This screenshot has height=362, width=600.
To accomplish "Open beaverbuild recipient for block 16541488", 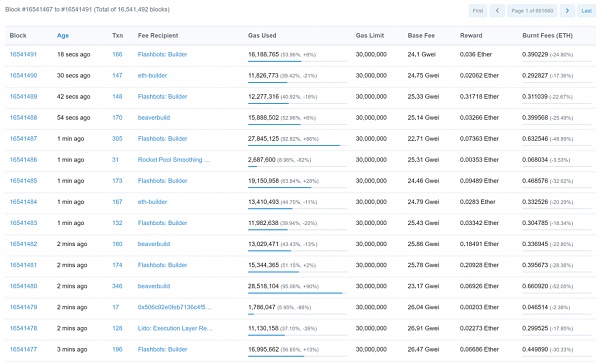I will tap(154, 117).
